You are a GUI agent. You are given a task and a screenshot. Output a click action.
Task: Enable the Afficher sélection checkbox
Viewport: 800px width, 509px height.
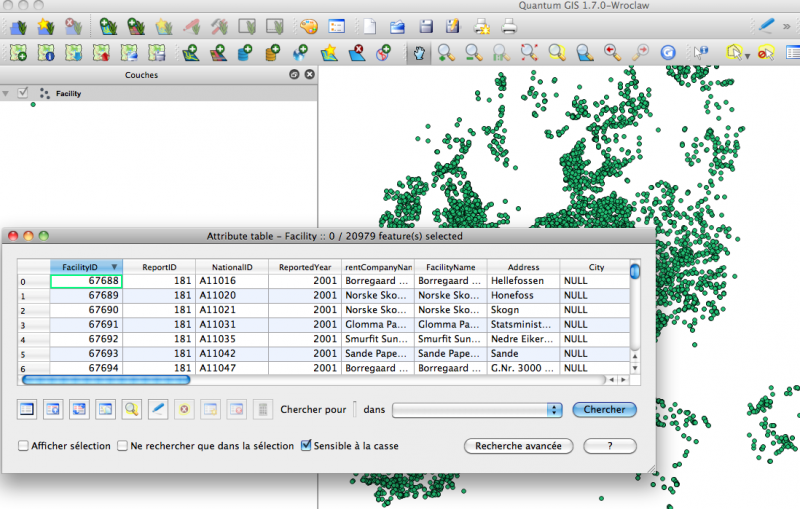point(24,446)
